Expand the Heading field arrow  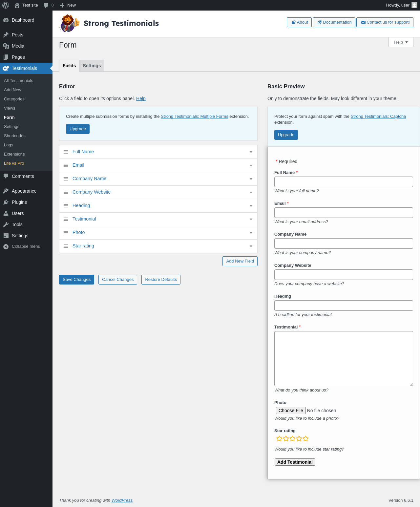tap(251, 206)
